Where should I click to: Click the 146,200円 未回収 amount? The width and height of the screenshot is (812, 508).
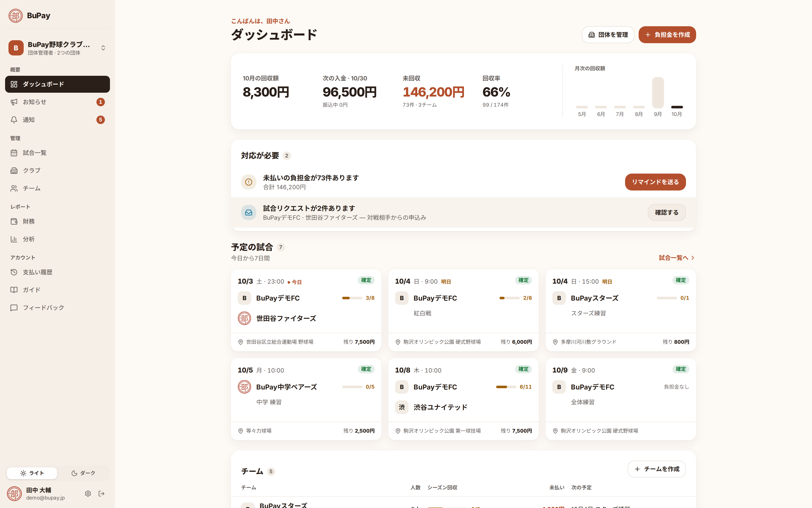pyautogui.click(x=433, y=92)
